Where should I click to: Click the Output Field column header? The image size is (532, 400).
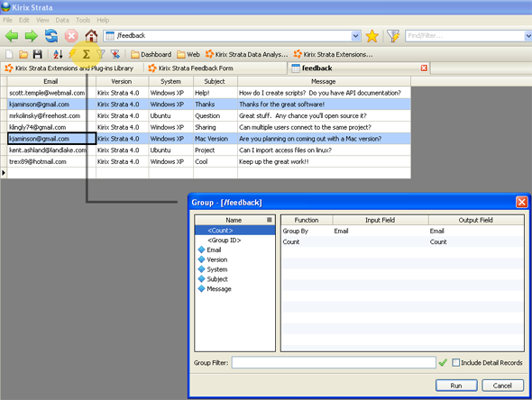tap(476, 220)
